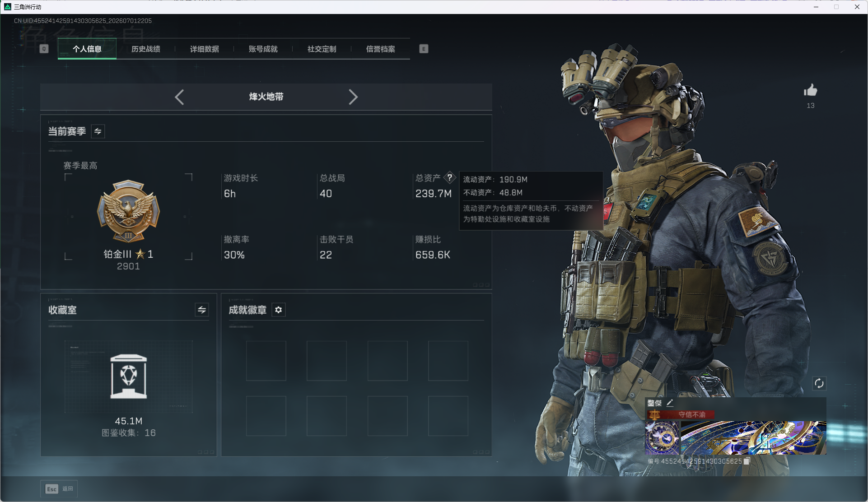The height and width of the screenshot is (502, 868).
Task: Click the 三角洲行动 app icon in title bar
Action: (8, 7)
